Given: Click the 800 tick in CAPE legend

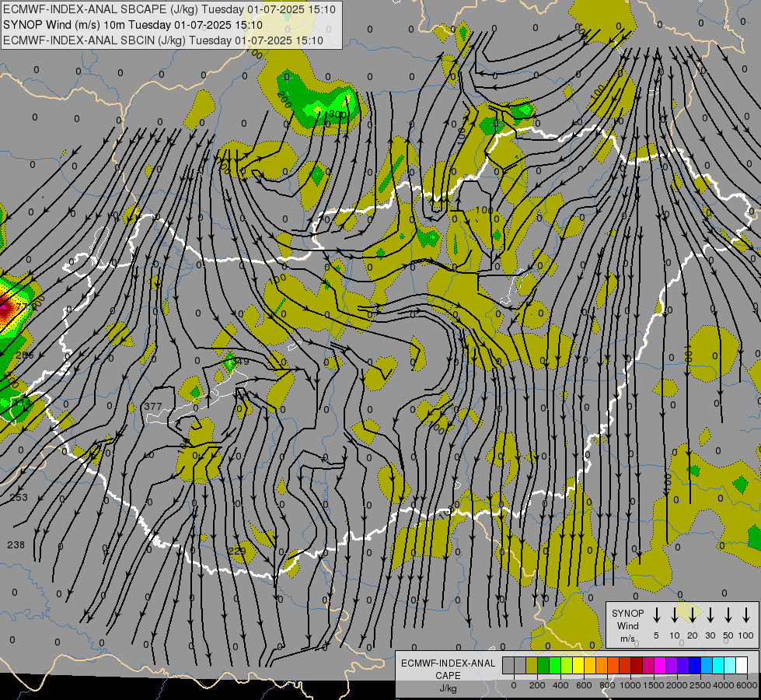Looking at the screenshot, I should pyautogui.click(x=607, y=685).
